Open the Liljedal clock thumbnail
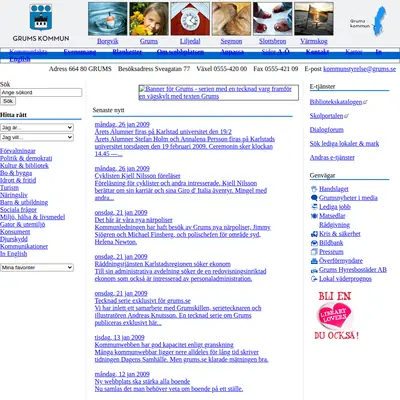The width and height of the screenshot is (400, 400). point(190,19)
